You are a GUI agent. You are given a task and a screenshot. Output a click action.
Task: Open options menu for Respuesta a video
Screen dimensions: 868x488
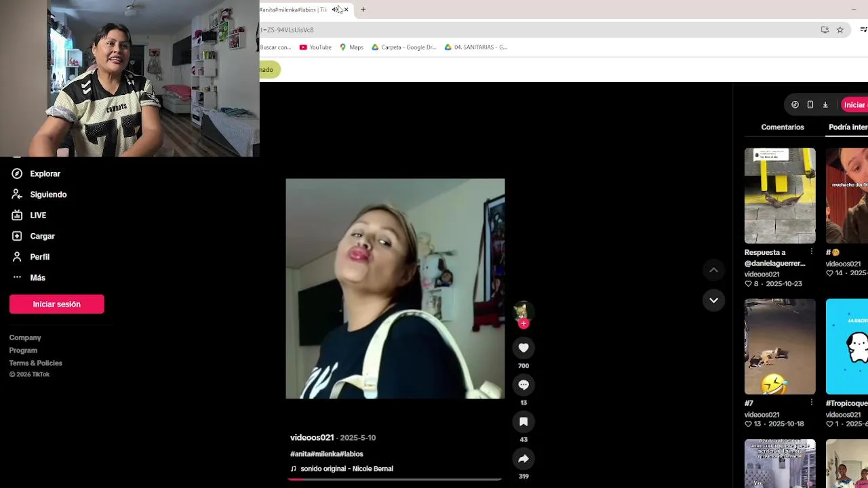tap(811, 252)
